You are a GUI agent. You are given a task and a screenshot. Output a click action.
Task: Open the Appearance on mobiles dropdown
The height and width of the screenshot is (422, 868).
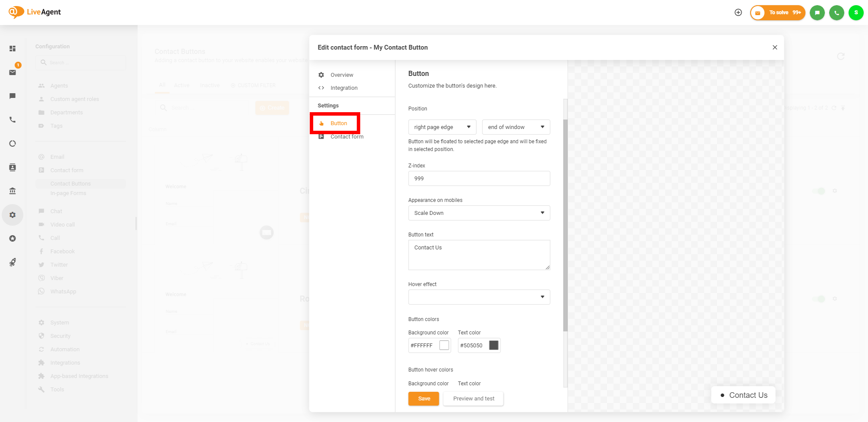click(479, 213)
